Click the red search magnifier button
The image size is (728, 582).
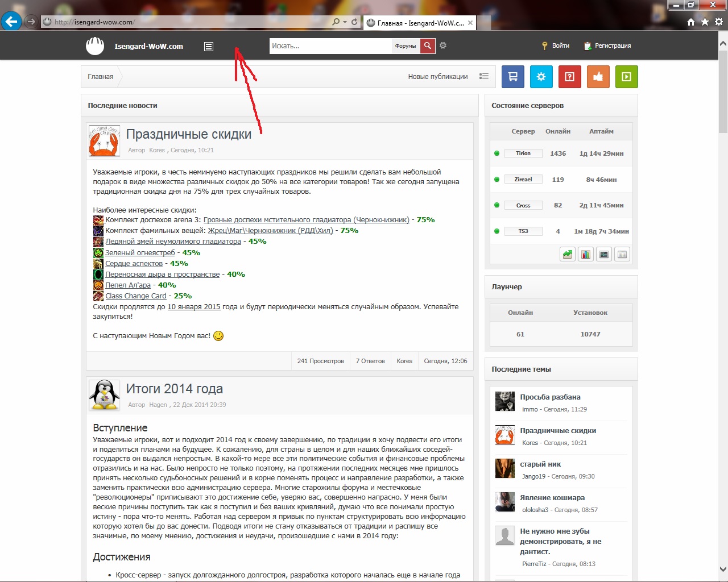click(428, 46)
